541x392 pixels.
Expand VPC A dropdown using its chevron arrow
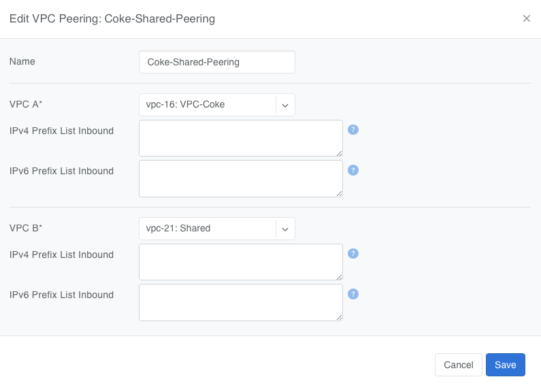tap(285, 105)
